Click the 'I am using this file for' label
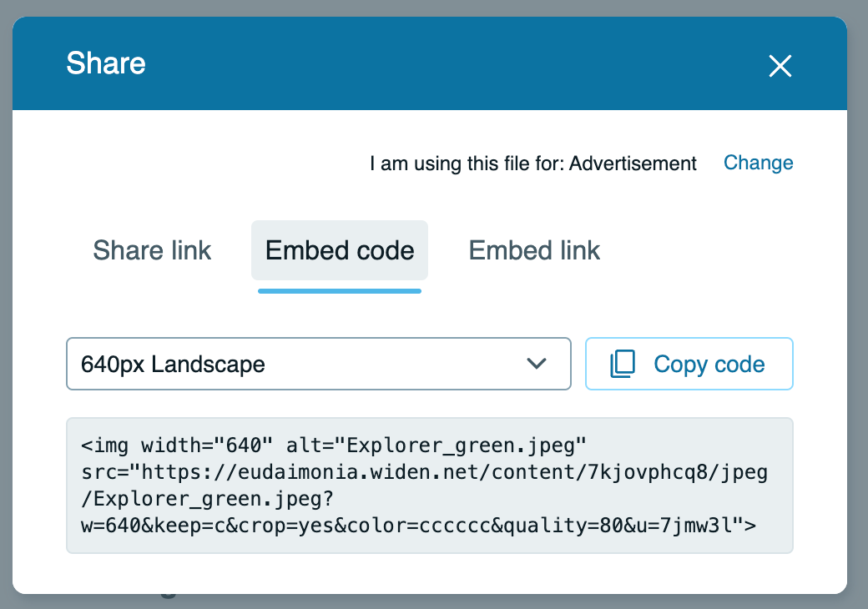This screenshot has width=868, height=609. 467,164
